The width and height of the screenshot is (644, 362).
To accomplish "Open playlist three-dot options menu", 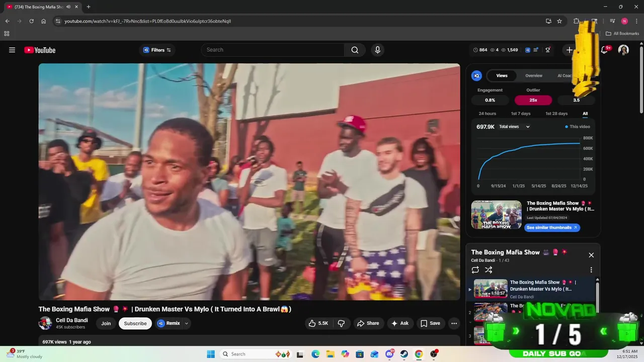I will pos(591,270).
